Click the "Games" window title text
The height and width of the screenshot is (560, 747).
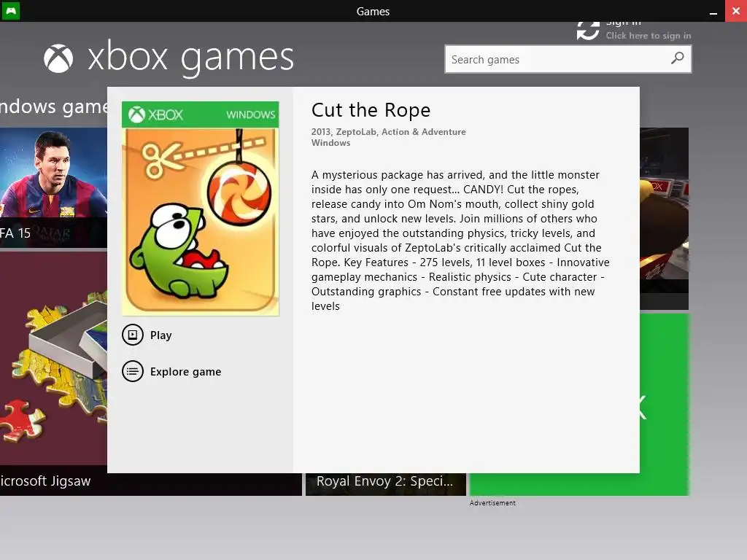373,12
